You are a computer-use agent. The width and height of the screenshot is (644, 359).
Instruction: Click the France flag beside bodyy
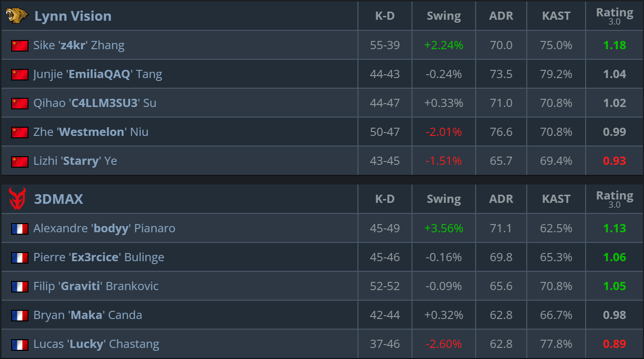(x=20, y=228)
